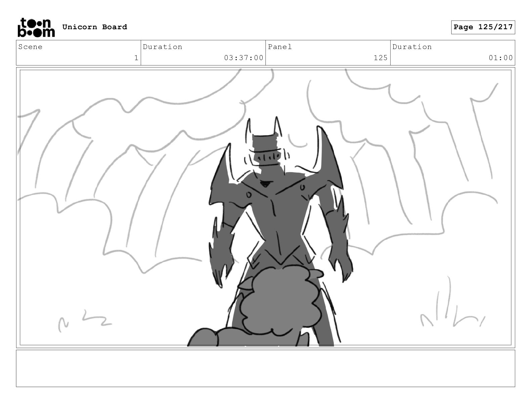
Task: Click the scene number value '1'
Action: tap(136, 58)
